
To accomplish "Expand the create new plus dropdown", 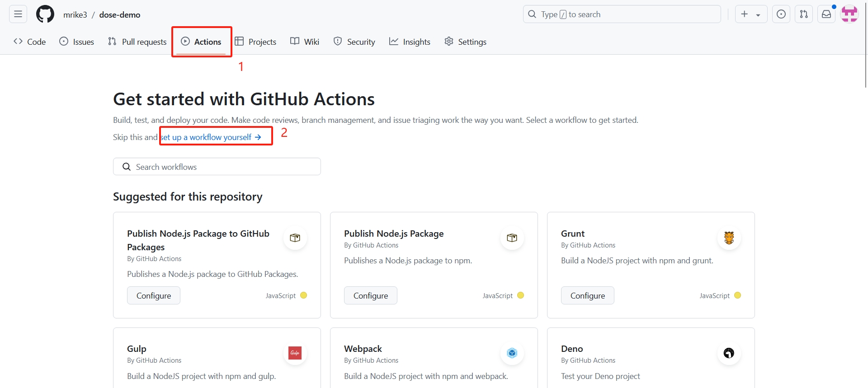I will (x=750, y=14).
